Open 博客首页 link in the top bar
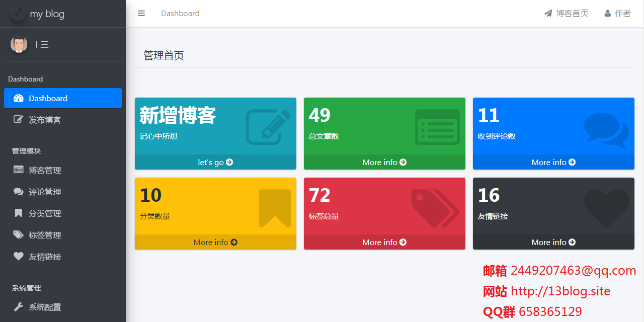The image size is (644, 322). pos(566,14)
